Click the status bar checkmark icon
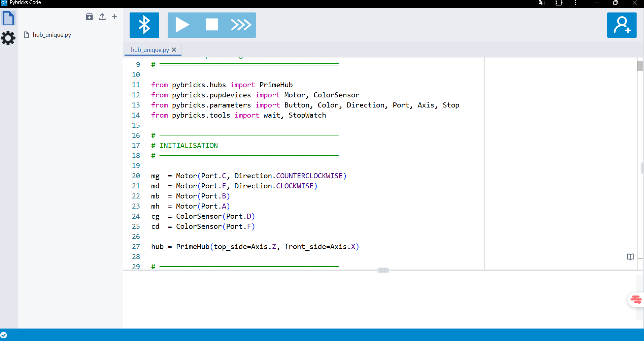Image resolution: width=644 pixels, height=341 pixels. tap(4, 335)
